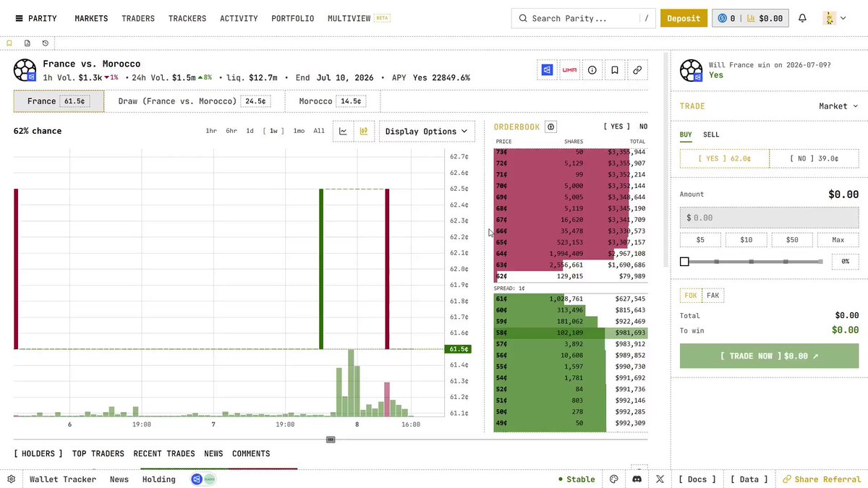Switch to candlestick chart view
The height and width of the screenshot is (488, 868).
pos(364,131)
